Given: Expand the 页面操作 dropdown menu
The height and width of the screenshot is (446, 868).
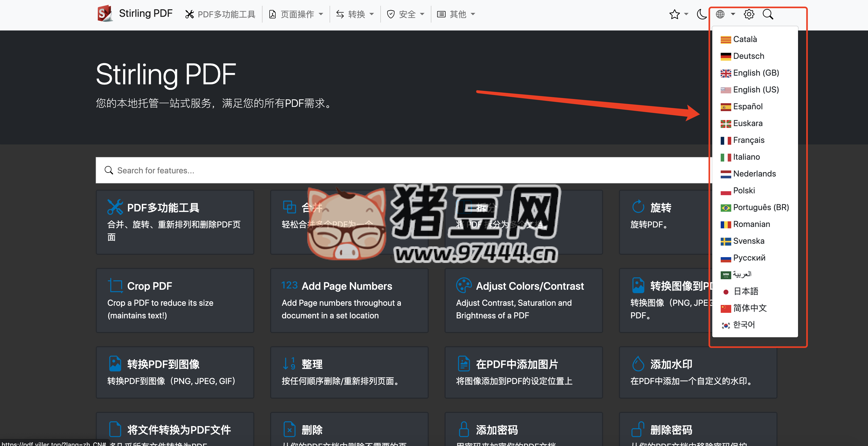Looking at the screenshot, I should (x=296, y=14).
